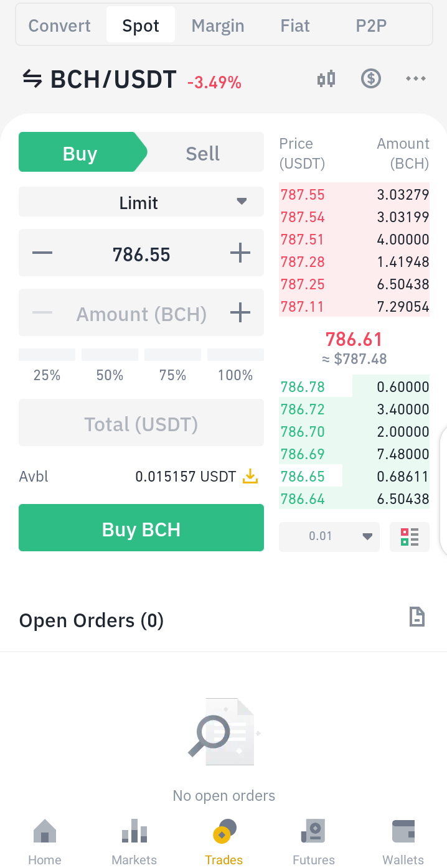Image resolution: width=447 pixels, height=868 pixels.
Task: Change the order book layout icon
Action: pyautogui.click(x=410, y=536)
